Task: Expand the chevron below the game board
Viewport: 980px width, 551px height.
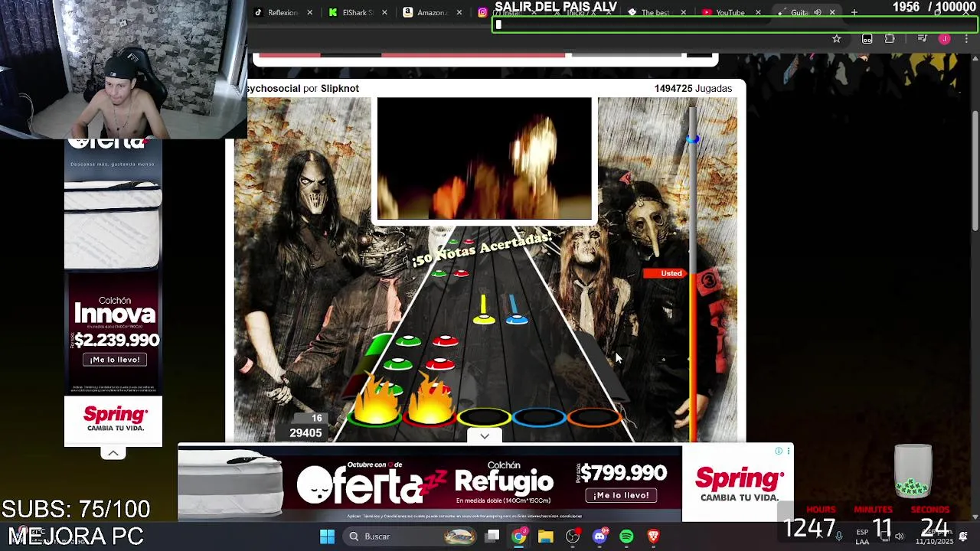Action: click(485, 436)
